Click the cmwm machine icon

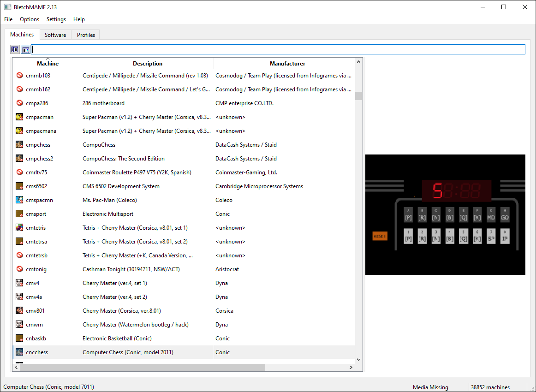[19, 324]
